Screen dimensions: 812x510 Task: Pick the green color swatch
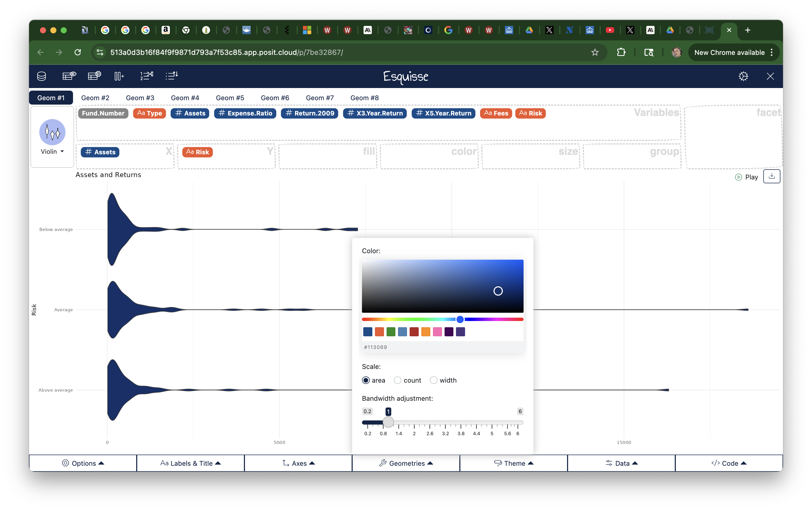pos(391,332)
